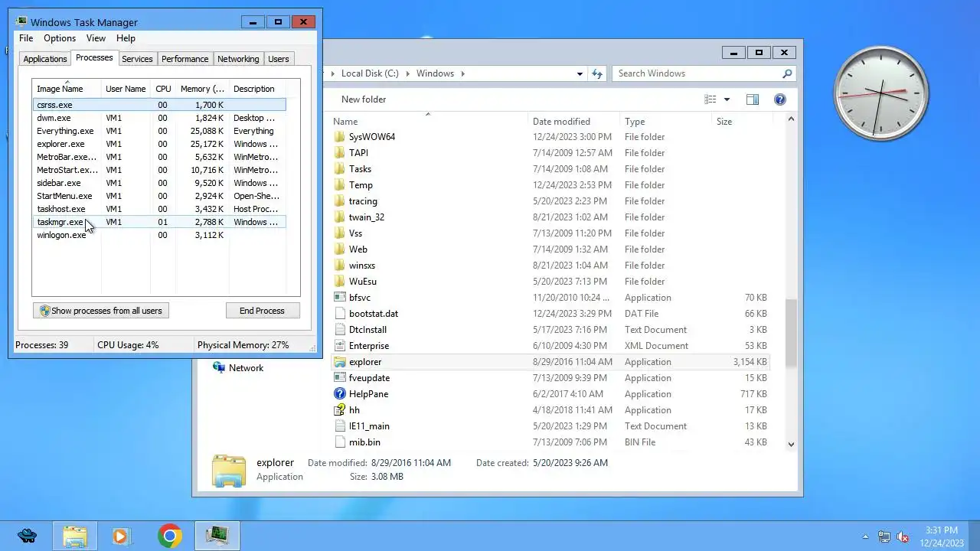Click the desktop clock gadget
980x551 pixels.
(x=881, y=94)
